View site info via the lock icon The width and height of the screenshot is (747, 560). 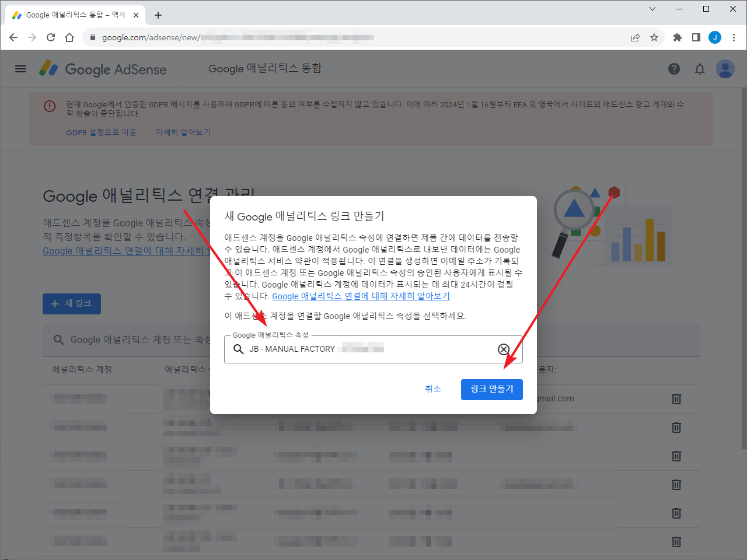tap(92, 37)
